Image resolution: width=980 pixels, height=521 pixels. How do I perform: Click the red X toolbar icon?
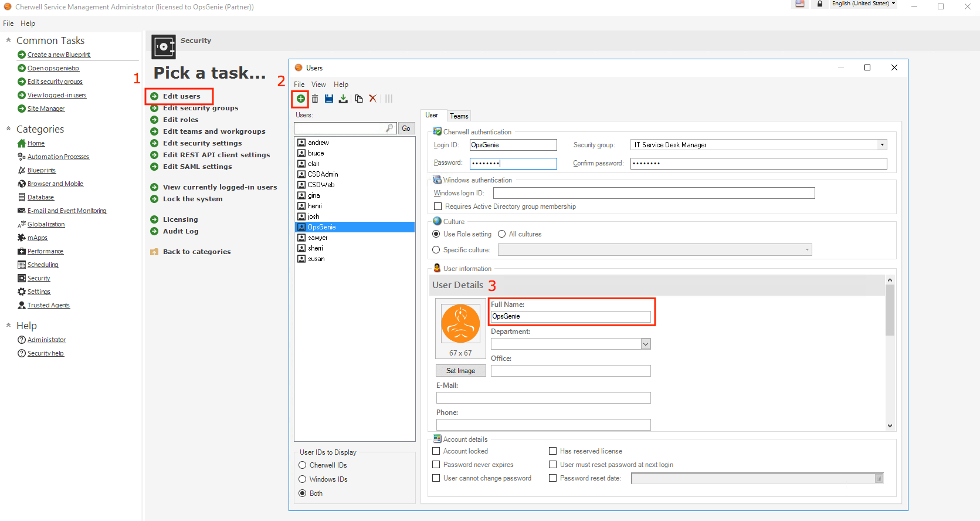pos(372,99)
